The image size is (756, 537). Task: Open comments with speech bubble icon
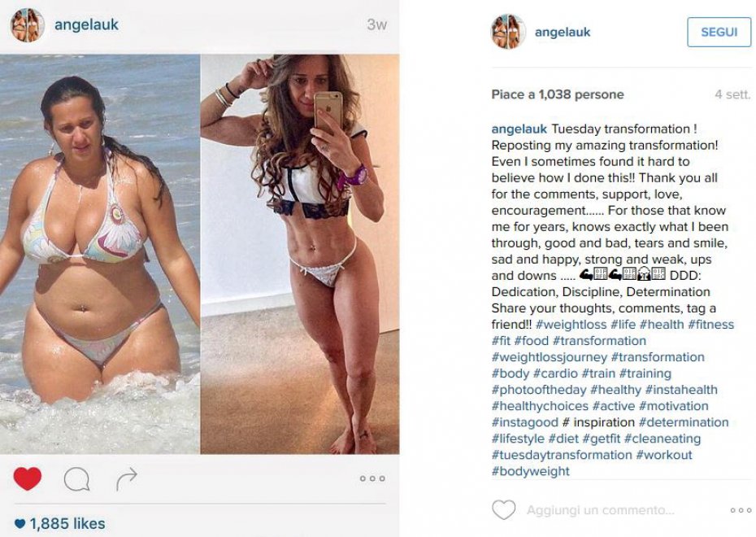[x=76, y=479]
